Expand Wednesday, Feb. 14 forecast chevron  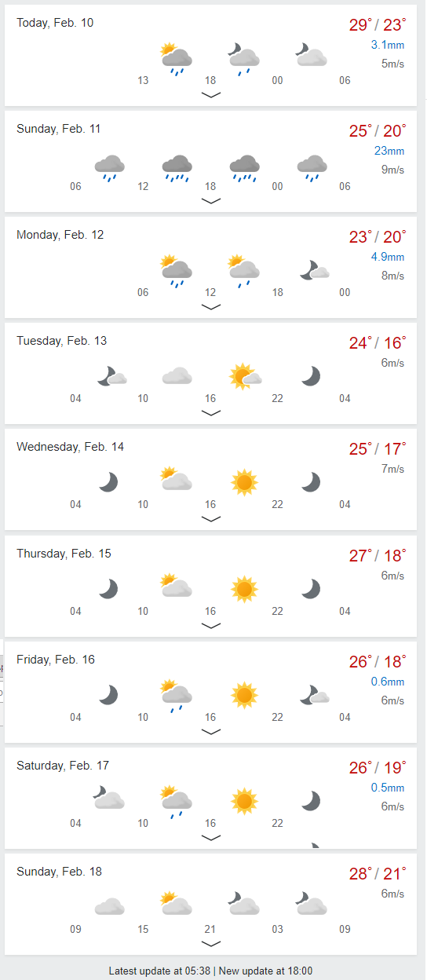point(211,519)
